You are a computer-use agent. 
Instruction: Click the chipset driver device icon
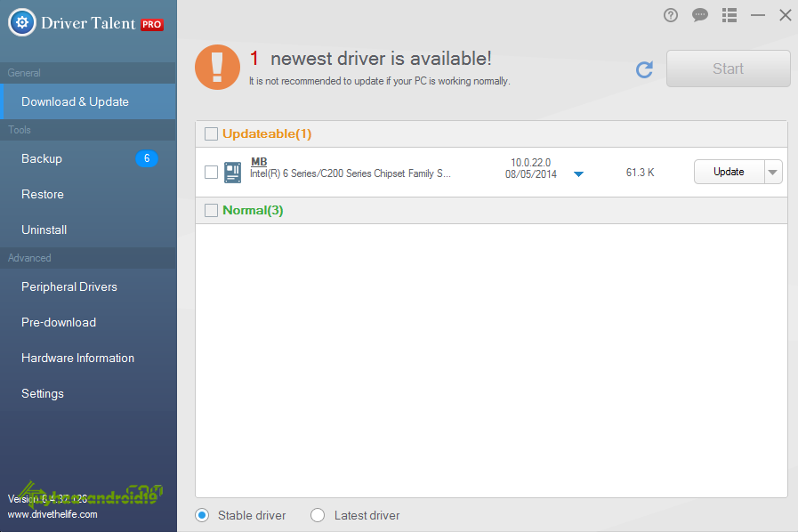coord(231,172)
